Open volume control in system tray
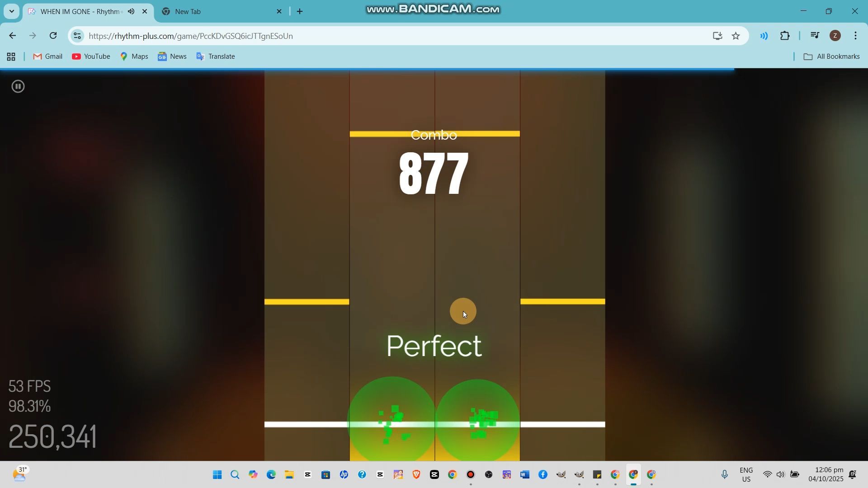The height and width of the screenshot is (488, 868). click(780, 474)
